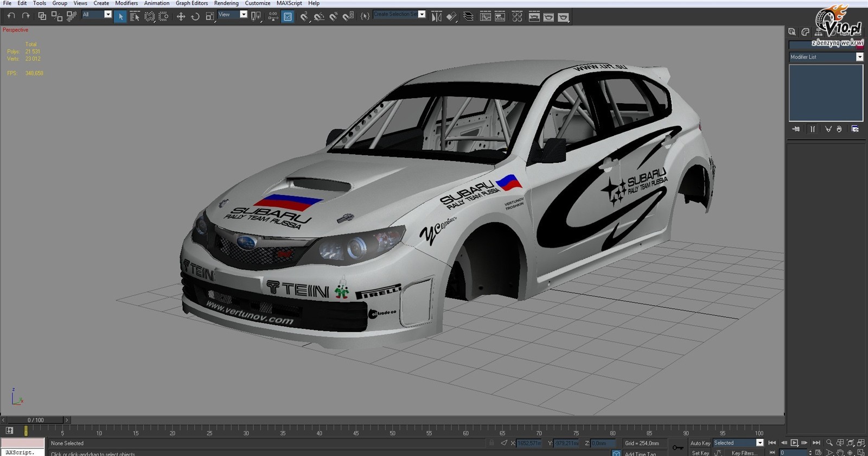Toggle Angle Snap magnet icon
The image size is (868, 456).
click(319, 17)
